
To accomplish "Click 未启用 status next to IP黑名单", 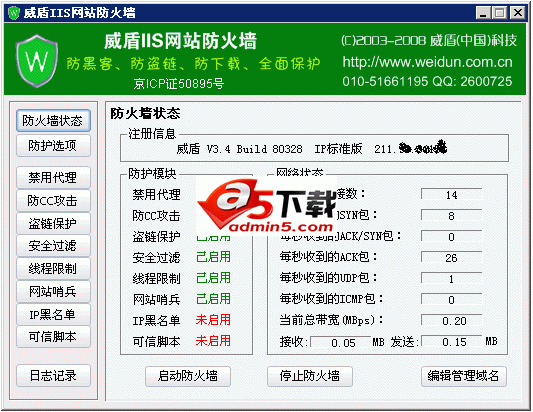I will (213, 320).
